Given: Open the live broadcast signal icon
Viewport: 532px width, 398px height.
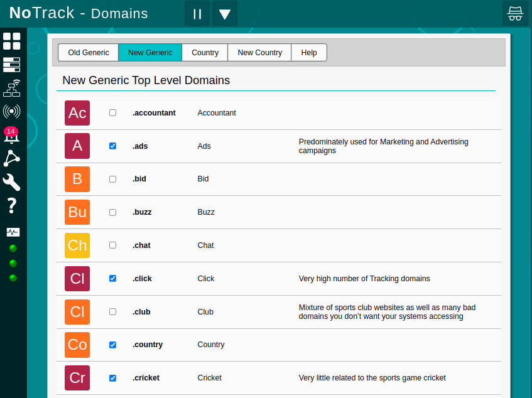Looking at the screenshot, I should (x=11, y=111).
